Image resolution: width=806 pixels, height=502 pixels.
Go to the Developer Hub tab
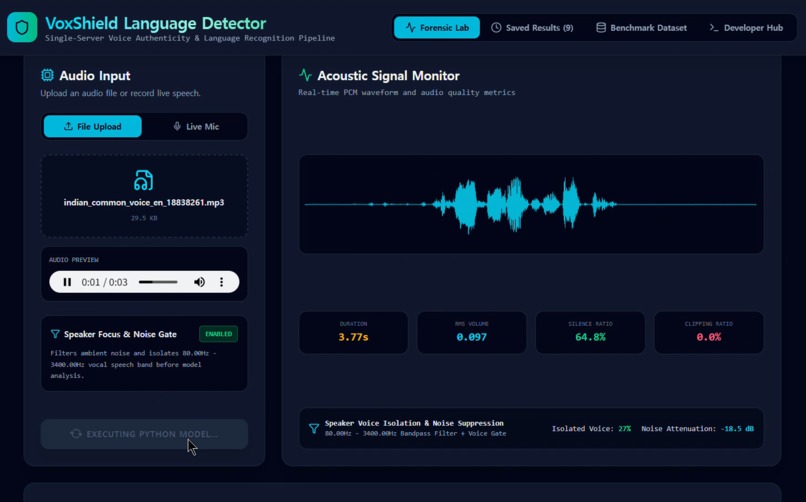tap(746, 28)
